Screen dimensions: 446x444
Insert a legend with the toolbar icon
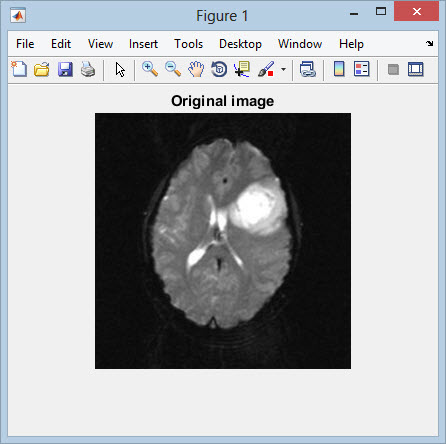point(362,69)
